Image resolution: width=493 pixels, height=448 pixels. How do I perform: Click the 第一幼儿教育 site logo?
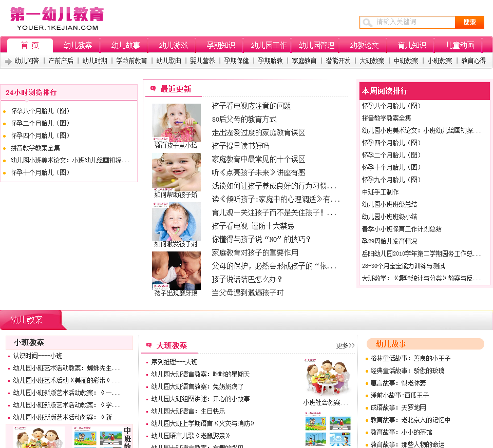coord(57,18)
